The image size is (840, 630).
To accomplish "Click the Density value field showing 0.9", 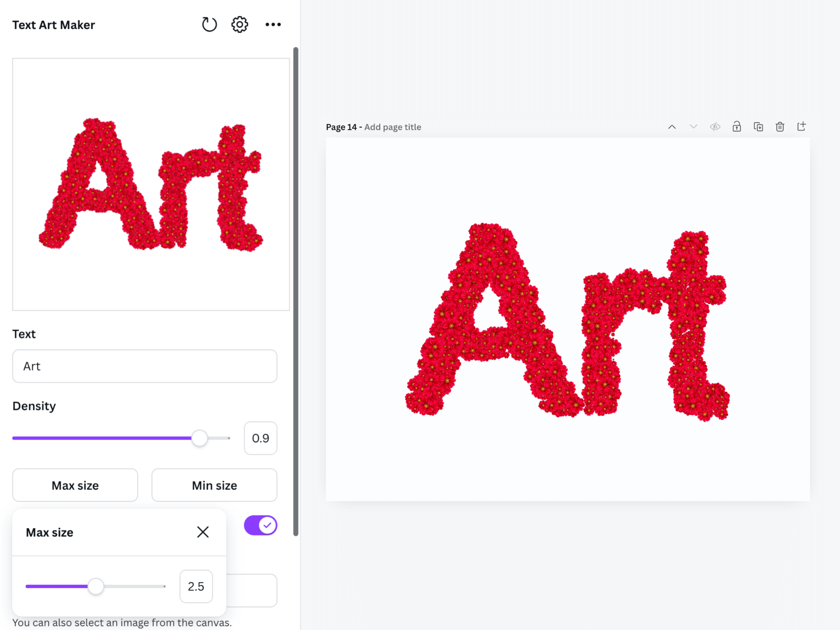I will pos(260,438).
